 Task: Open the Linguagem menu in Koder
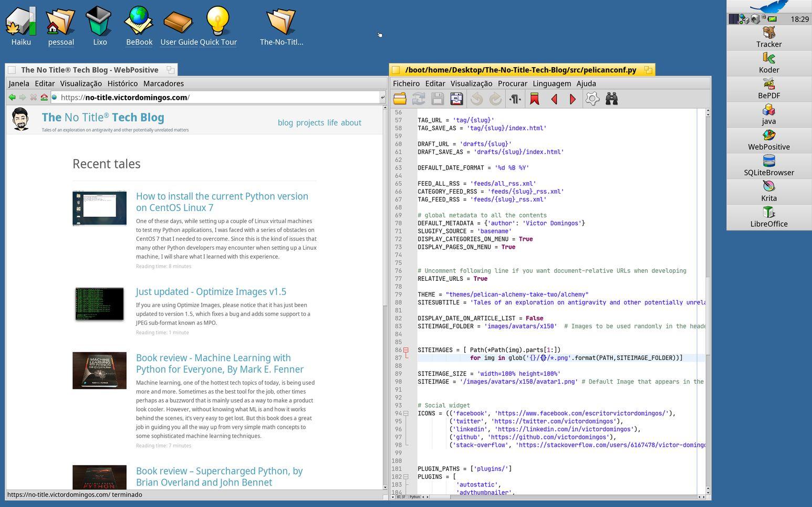[551, 83]
